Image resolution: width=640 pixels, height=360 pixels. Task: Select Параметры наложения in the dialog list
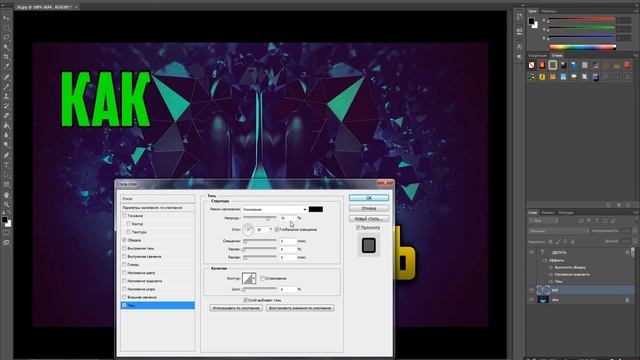click(x=158, y=208)
